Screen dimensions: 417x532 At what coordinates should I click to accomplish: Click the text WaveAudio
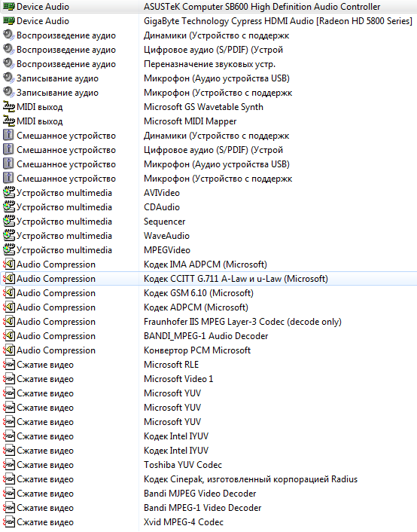tap(166, 235)
